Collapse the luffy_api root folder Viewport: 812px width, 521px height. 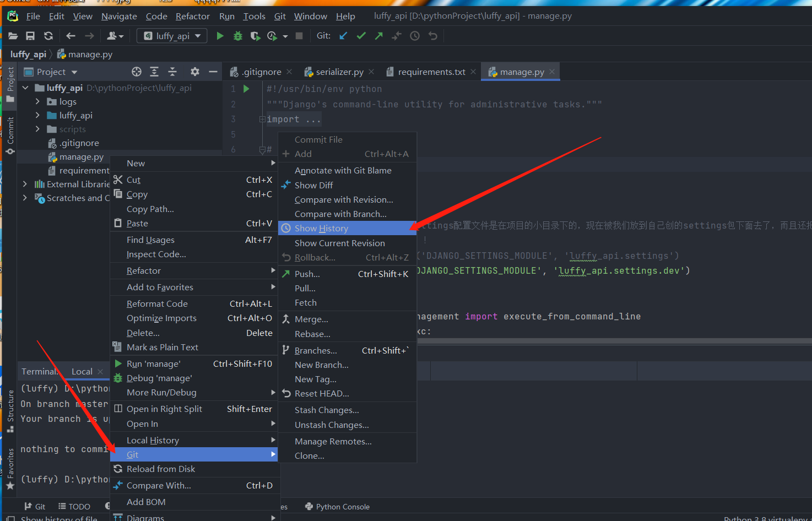25,88
